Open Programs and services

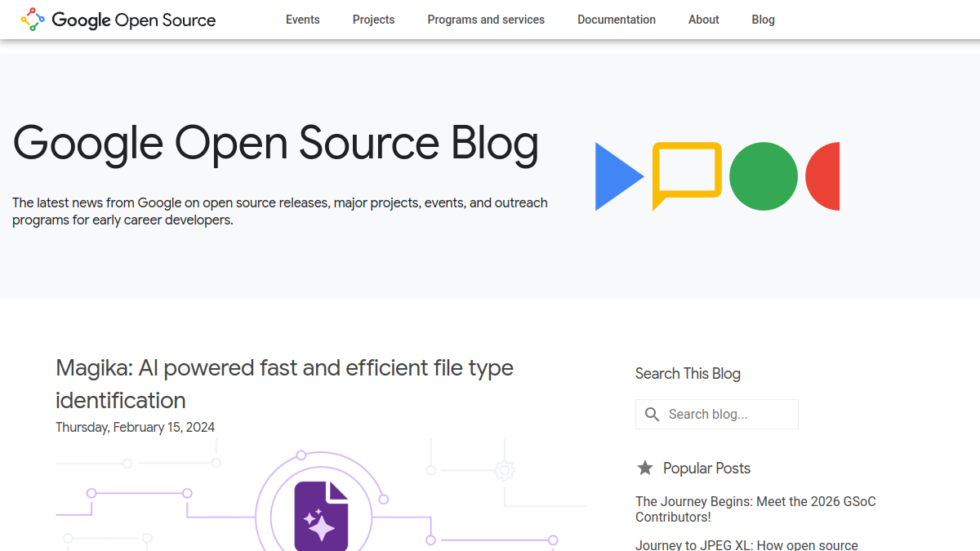coord(486,20)
